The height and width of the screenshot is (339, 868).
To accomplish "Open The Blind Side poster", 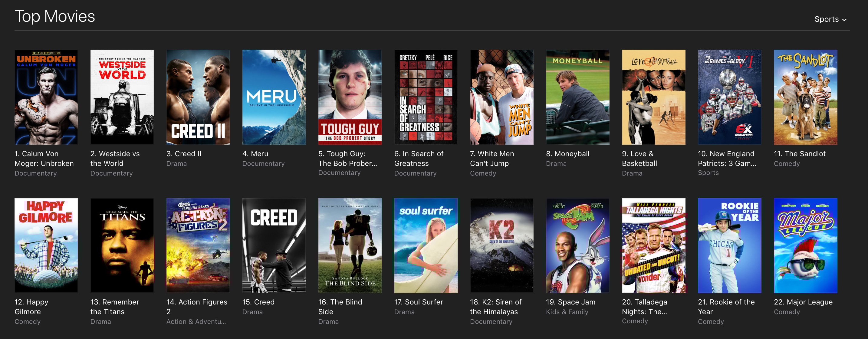I will [350, 245].
